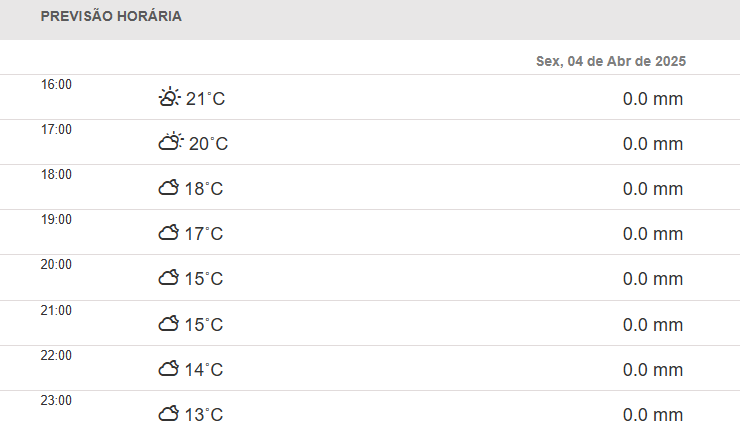Select the 17:00 time label

pos(56,129)
